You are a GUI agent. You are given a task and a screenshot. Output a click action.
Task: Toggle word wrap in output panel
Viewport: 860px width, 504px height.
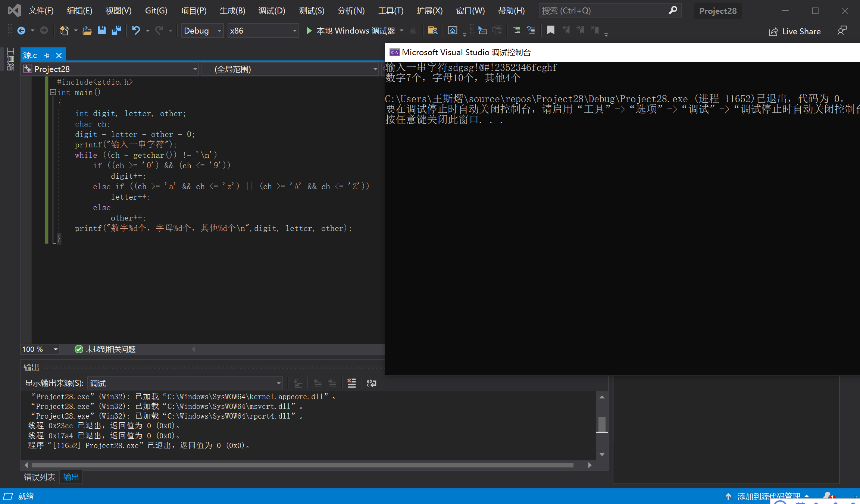(371, 383)
